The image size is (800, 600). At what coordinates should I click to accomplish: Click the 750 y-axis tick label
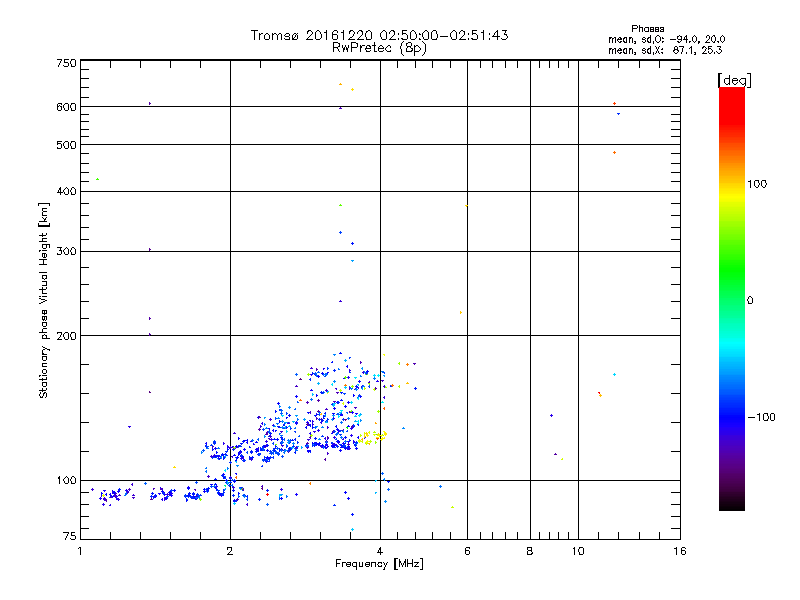tap(66, 63)
